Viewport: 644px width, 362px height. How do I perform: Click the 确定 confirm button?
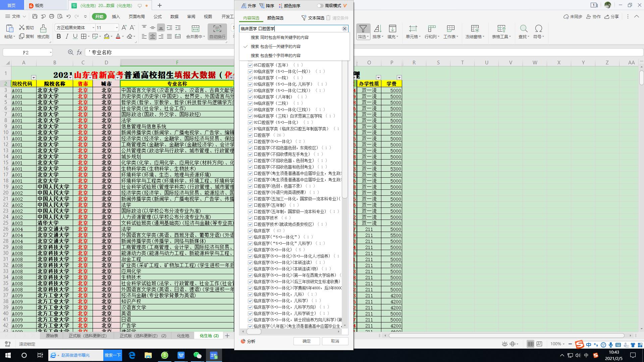click(x=306, y=341)
